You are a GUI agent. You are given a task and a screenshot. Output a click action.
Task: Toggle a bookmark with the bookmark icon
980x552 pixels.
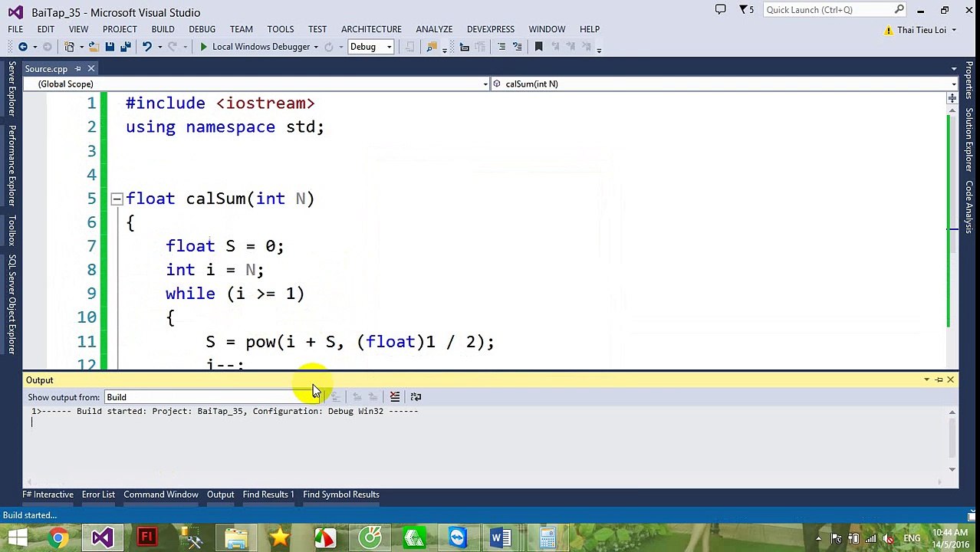538,47
